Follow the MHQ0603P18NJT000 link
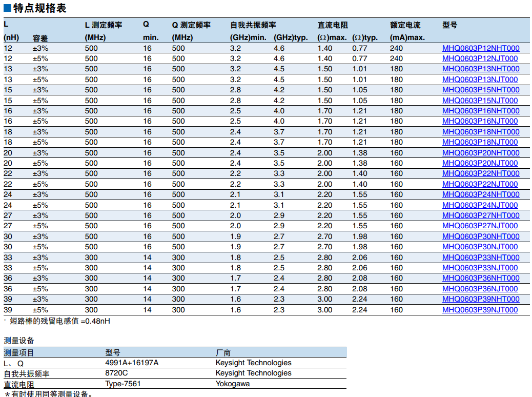Viewport: 532px width, 397px height. 480,142
